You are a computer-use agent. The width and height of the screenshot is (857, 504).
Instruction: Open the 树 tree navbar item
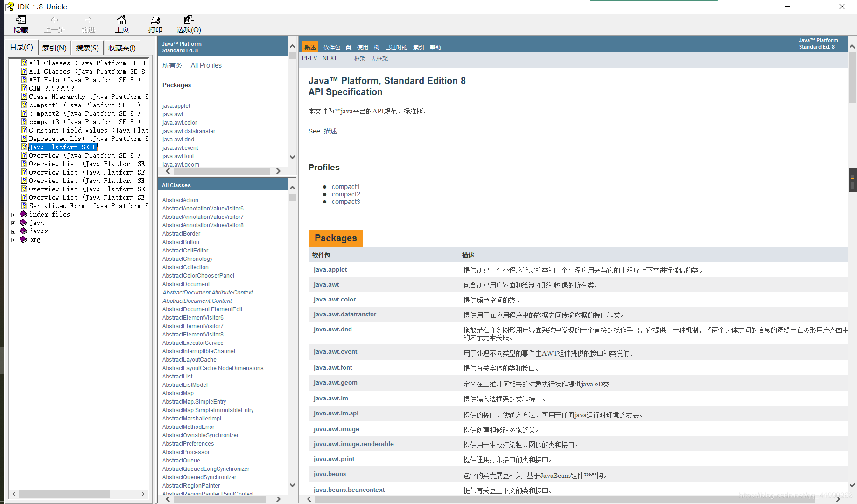(x=377, y=47)
